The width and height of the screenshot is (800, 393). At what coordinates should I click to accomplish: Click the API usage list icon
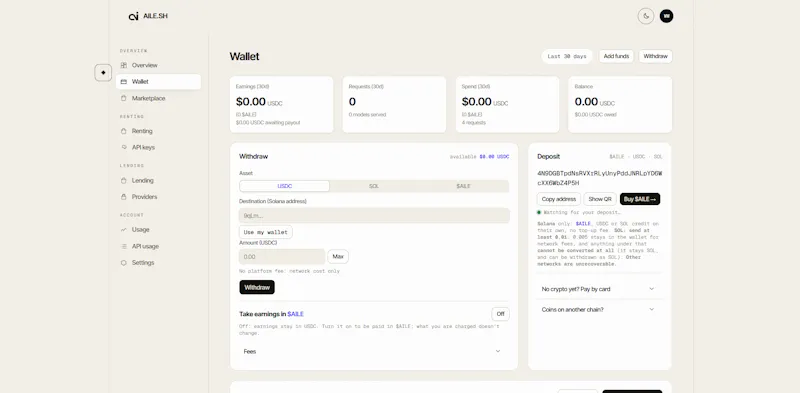[123, 247]
